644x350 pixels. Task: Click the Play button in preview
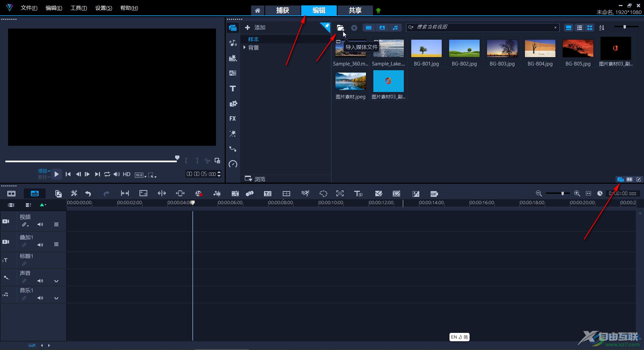56,174
